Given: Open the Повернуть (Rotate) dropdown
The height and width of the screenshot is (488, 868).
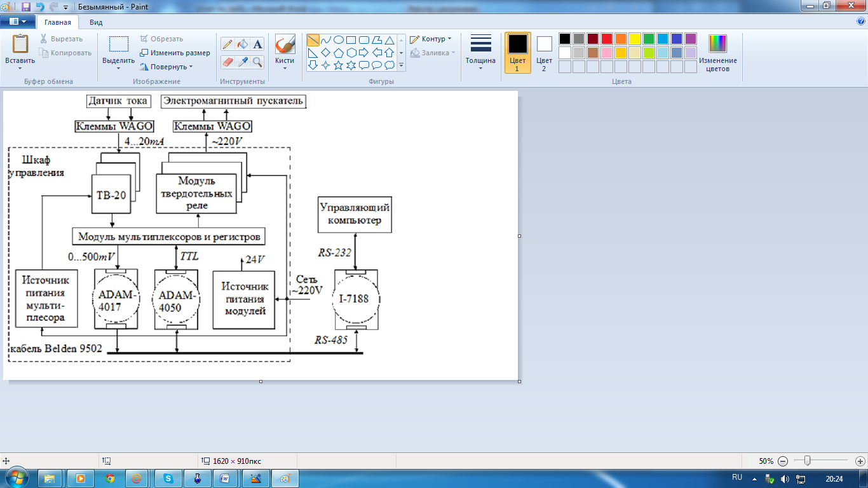Looking at the screenshot, I should coord(166,67).
